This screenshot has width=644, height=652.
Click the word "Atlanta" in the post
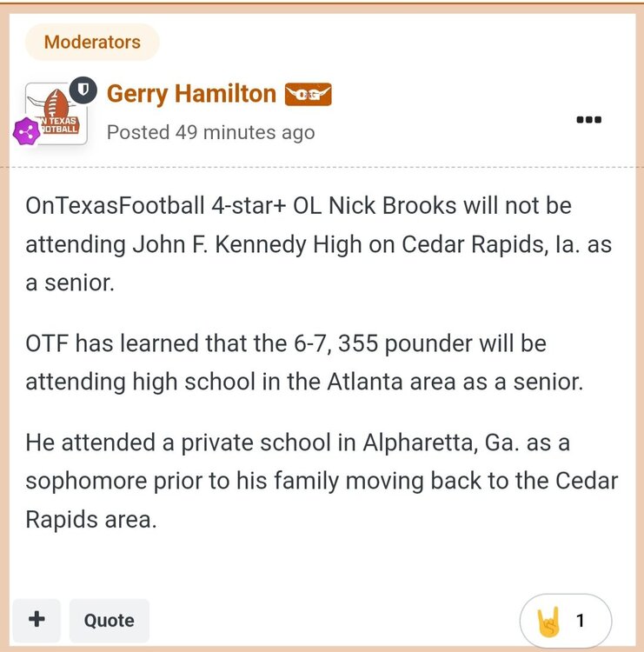pos(354,381)
